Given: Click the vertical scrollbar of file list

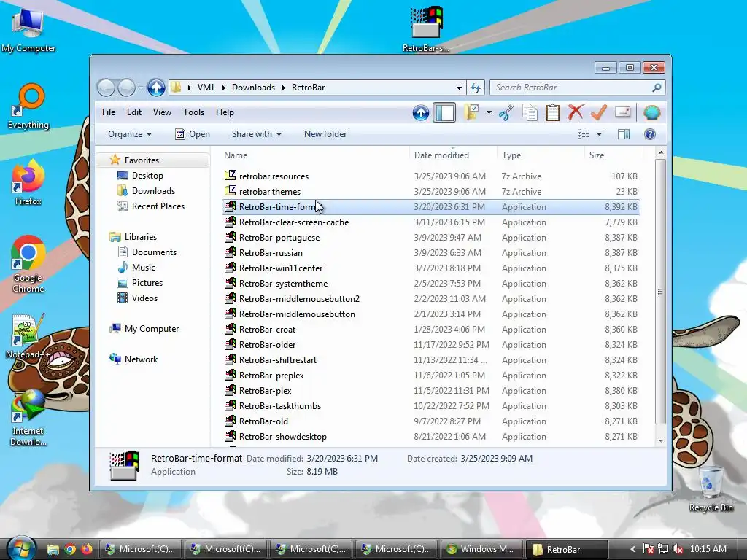Looking at the screenshot, I should 660,292.
